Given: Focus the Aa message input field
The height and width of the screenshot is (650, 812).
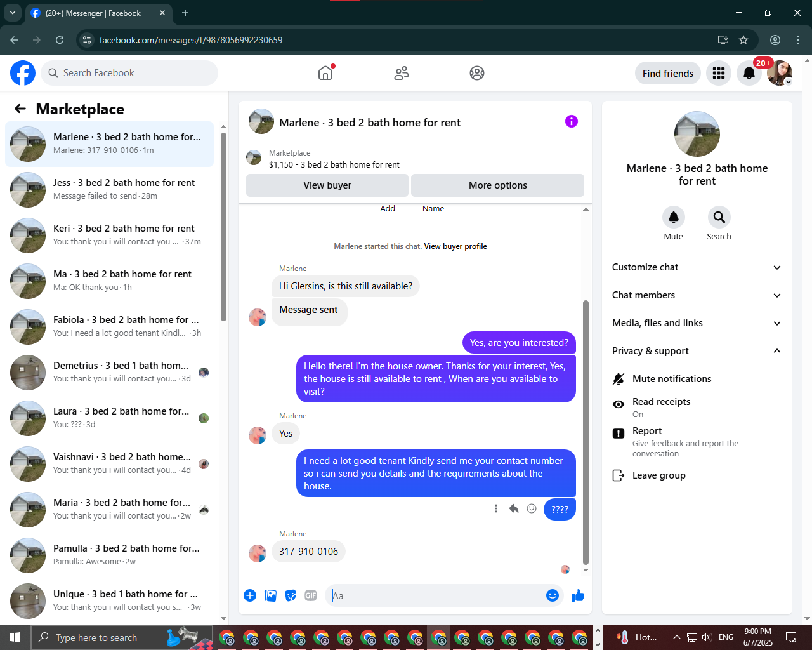Looking at the screenshot, I should 435,595.
